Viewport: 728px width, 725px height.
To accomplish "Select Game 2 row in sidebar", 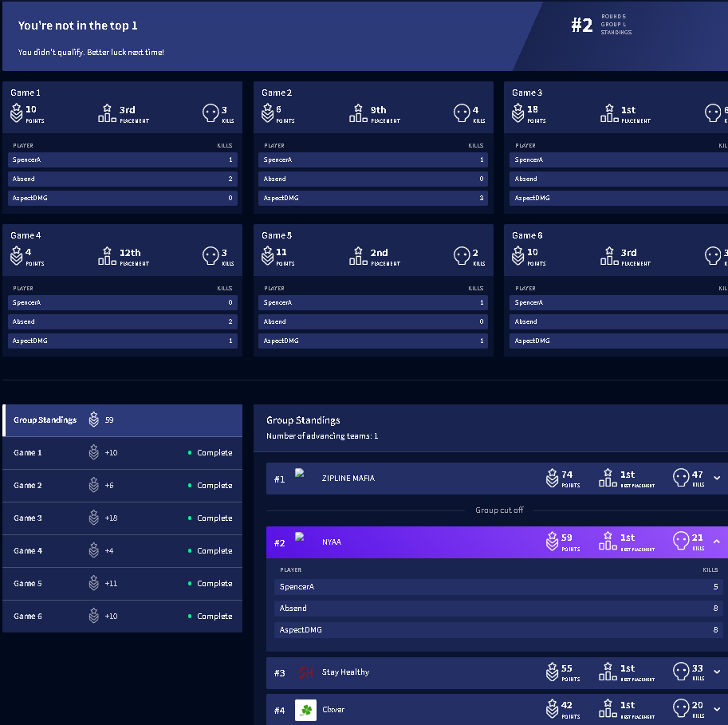I will [123, 486].
